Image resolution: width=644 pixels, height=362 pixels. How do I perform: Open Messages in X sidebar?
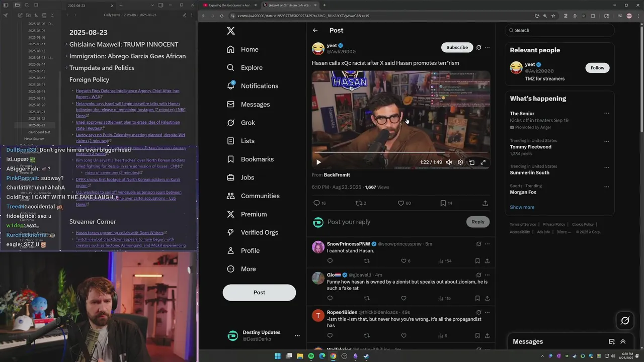248,104
